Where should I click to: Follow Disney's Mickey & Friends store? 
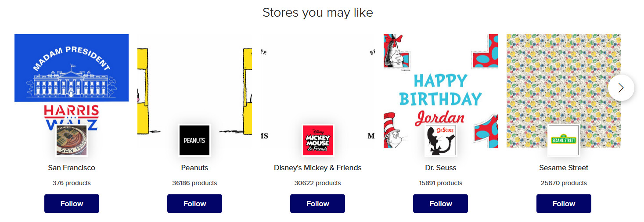coord(318,204)
